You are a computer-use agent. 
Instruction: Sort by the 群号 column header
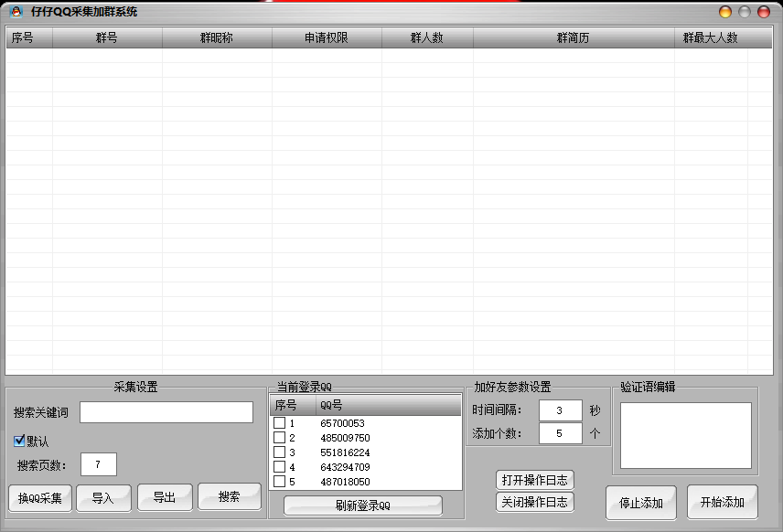[x=107, y=37]
